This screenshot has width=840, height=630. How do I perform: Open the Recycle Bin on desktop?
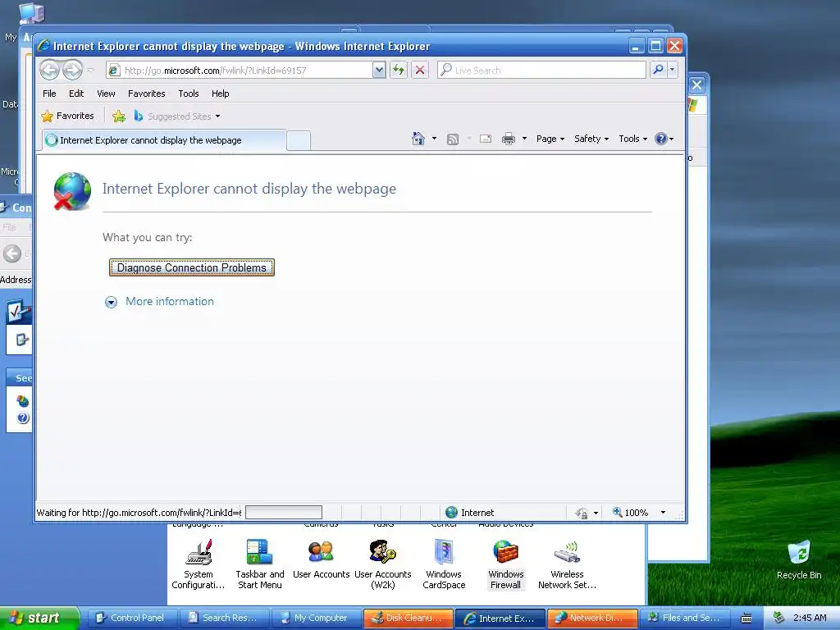point(799,559)
